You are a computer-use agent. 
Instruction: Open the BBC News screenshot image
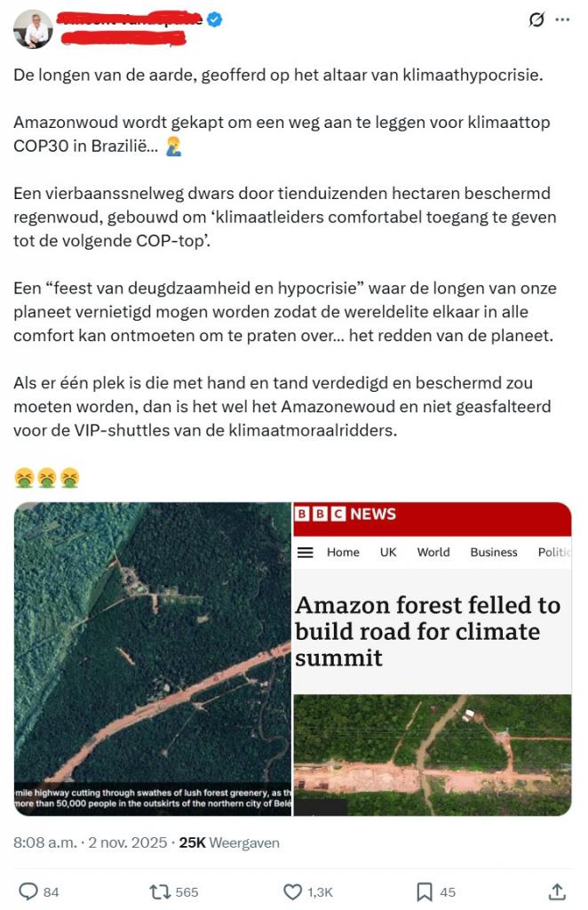433,659
